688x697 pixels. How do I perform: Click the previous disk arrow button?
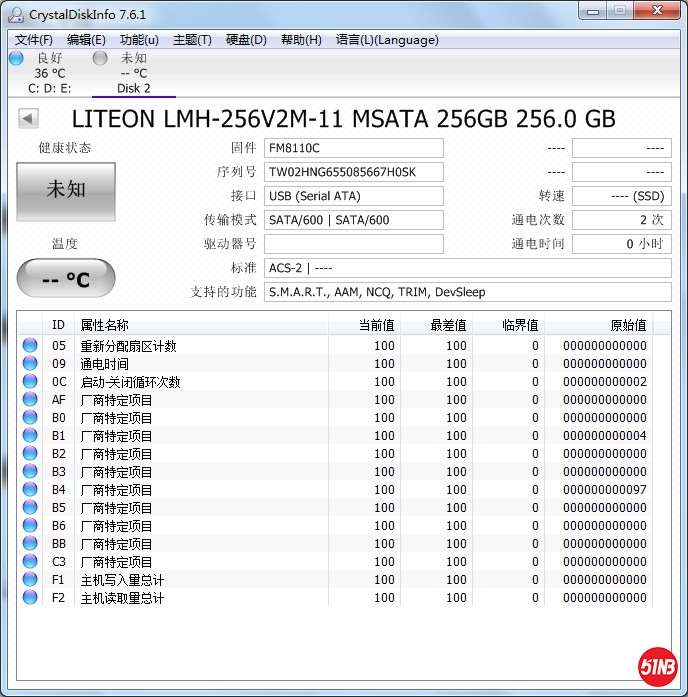(x=28, y=119)
